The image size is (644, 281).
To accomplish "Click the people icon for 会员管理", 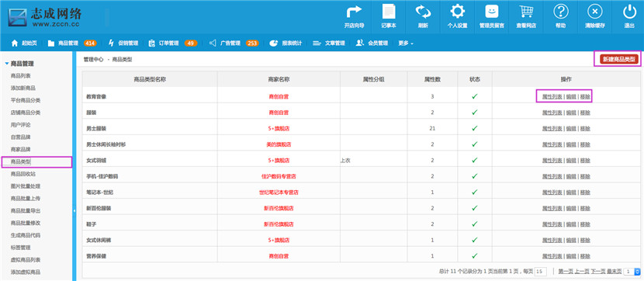I will pyautogui.click(x=360, y=43).
